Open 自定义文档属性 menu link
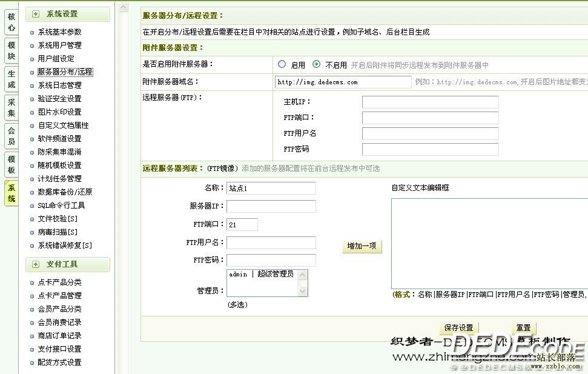 coord(64,125)
